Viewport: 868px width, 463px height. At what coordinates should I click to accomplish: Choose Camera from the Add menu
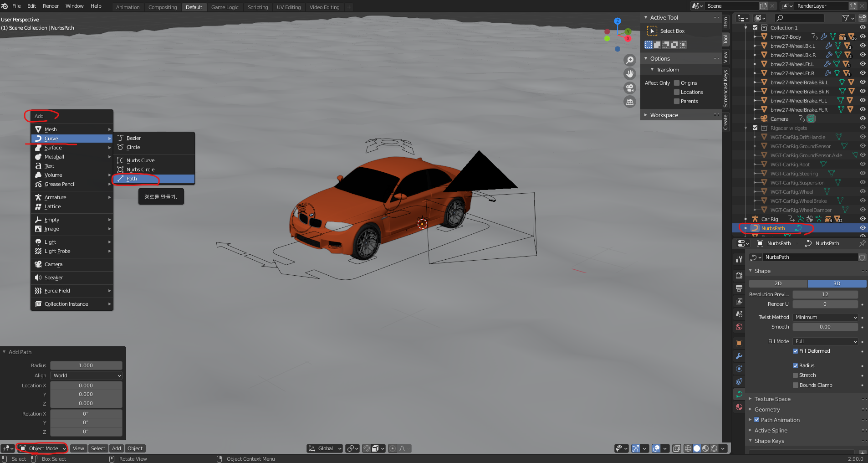click(x=72, y=264)
